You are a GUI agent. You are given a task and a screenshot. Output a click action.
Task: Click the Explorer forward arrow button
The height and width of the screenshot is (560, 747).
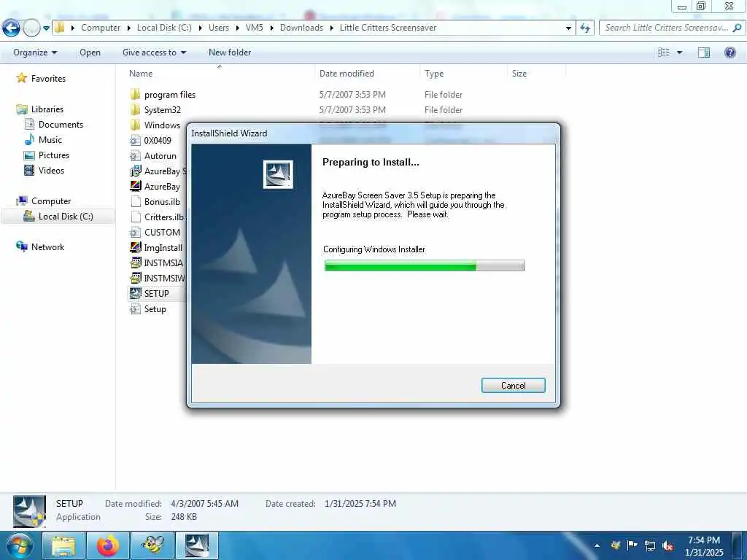click(x=31, y=28)
